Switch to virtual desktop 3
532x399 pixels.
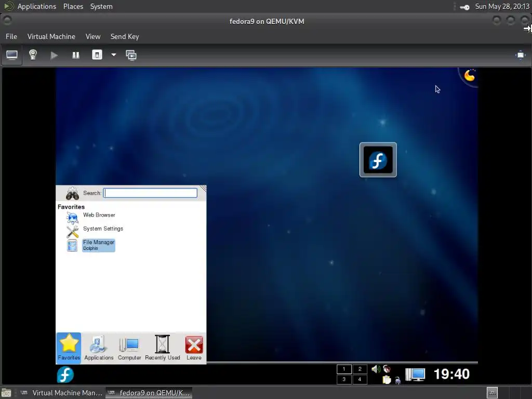click(344, 379)
